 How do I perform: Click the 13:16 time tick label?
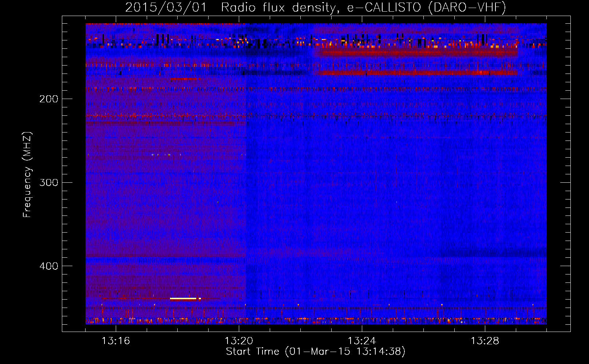pos(116,341)
